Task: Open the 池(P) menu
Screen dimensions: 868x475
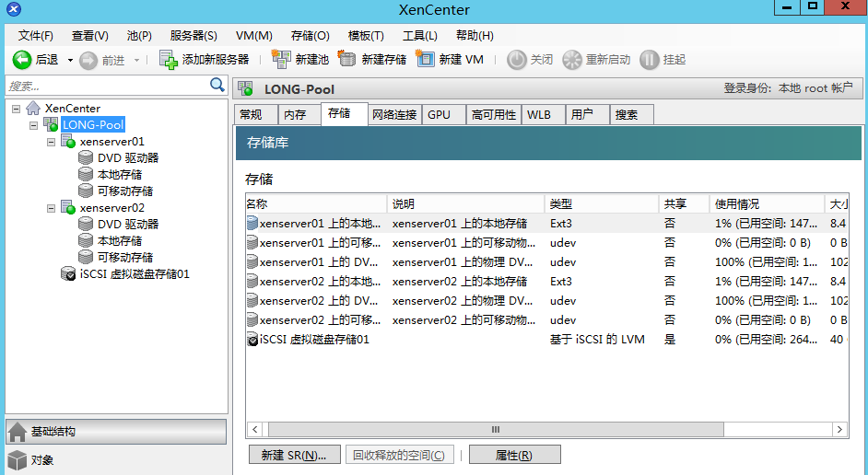Action: point(139,35)
